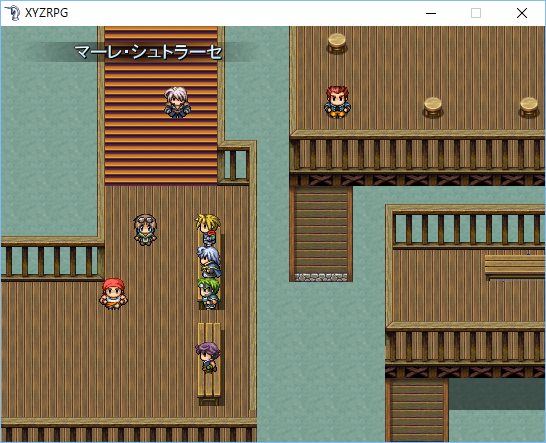The height and width of the screenshot is (443, 546).
Task: Select the goggles-wearing character on the pier
Action: [145, 230]
